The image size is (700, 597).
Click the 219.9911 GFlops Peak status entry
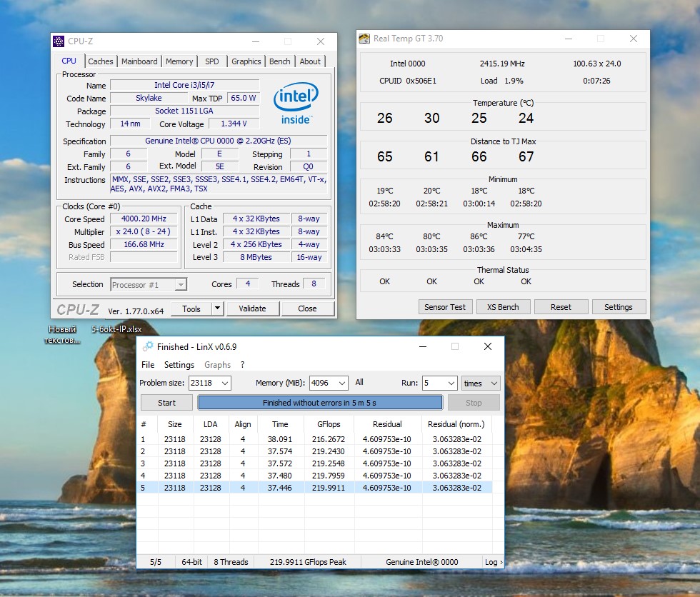coord(308,562)
